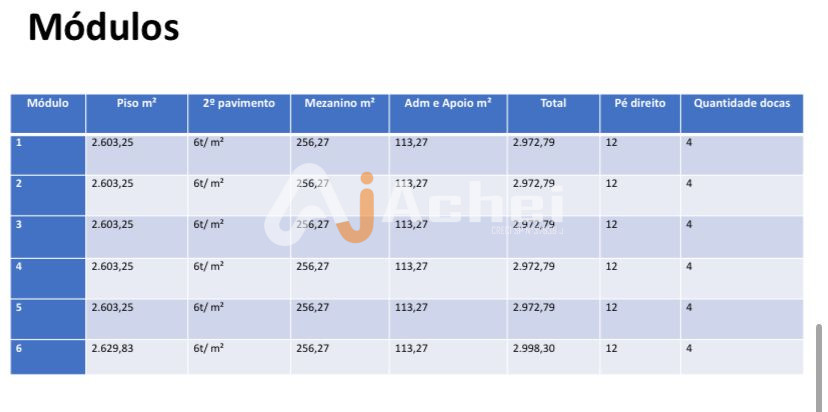Click the 2.629,83 Piso value
This screenshot has width=828, height=412.
pos(112,349)
